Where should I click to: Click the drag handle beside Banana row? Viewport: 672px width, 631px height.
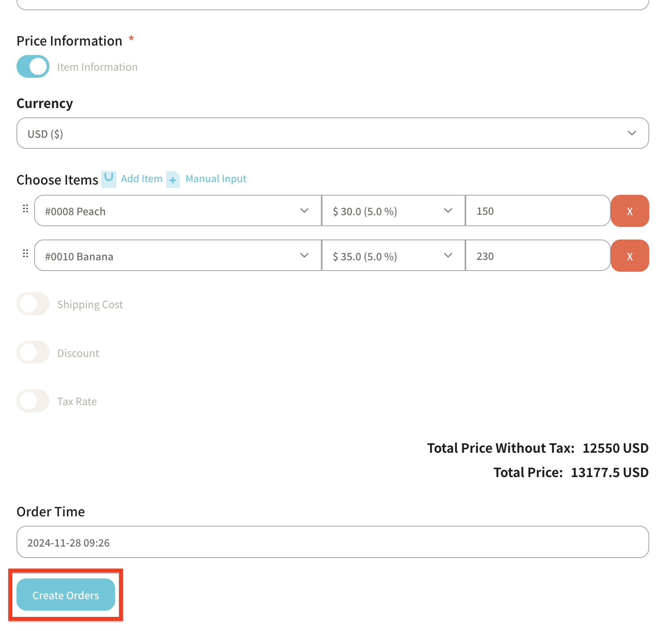point(26,254)
